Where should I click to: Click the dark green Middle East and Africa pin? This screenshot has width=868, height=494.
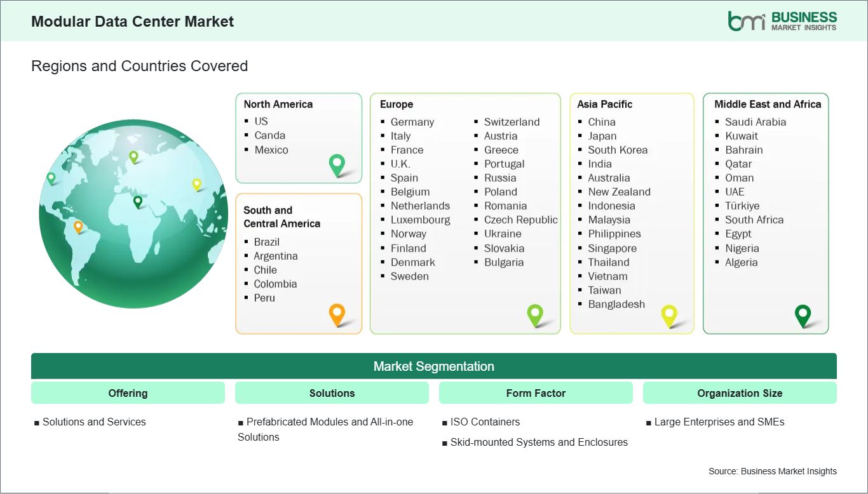[803, 314]
